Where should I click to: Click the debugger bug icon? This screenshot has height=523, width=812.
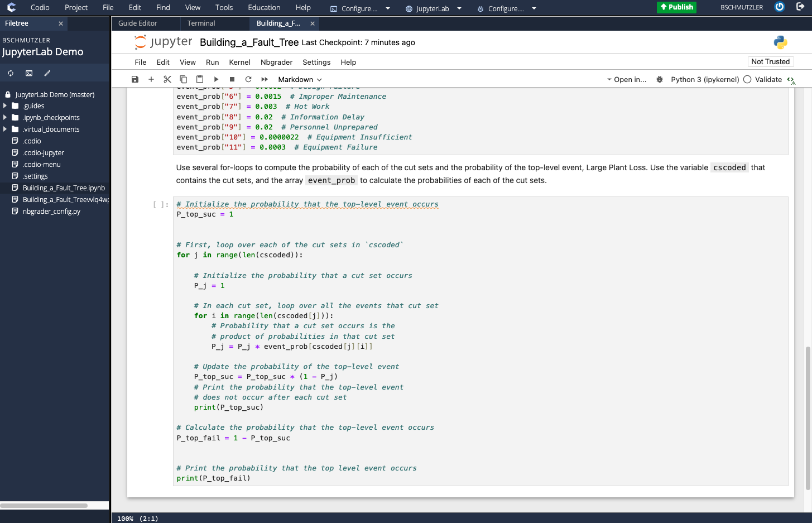[660, 79]
